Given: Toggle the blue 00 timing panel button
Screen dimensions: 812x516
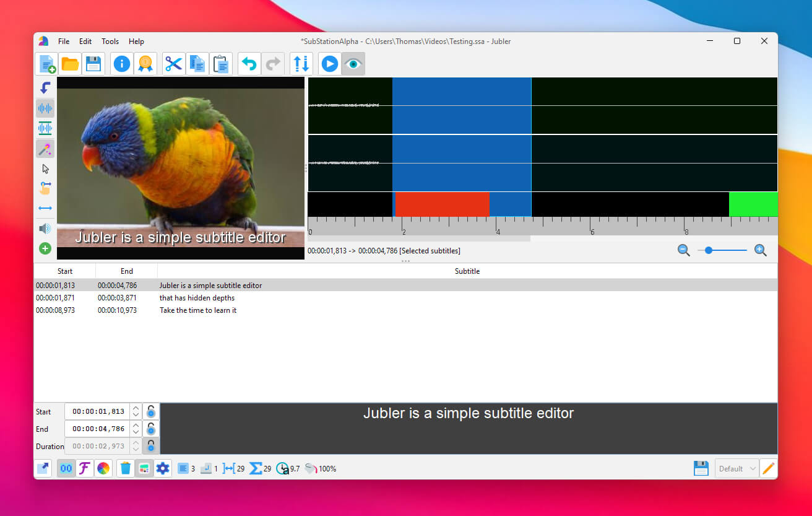Looking at the screenshot, I should (66, 468).
